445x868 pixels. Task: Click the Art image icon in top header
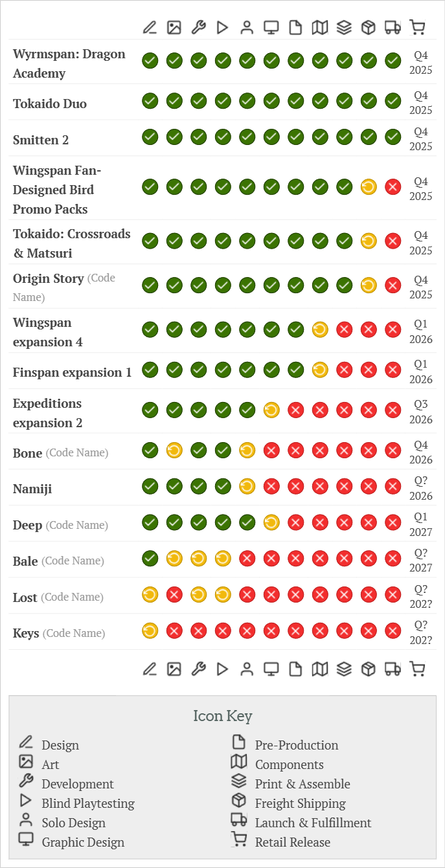pyautogui.click(x=174, y=27)
